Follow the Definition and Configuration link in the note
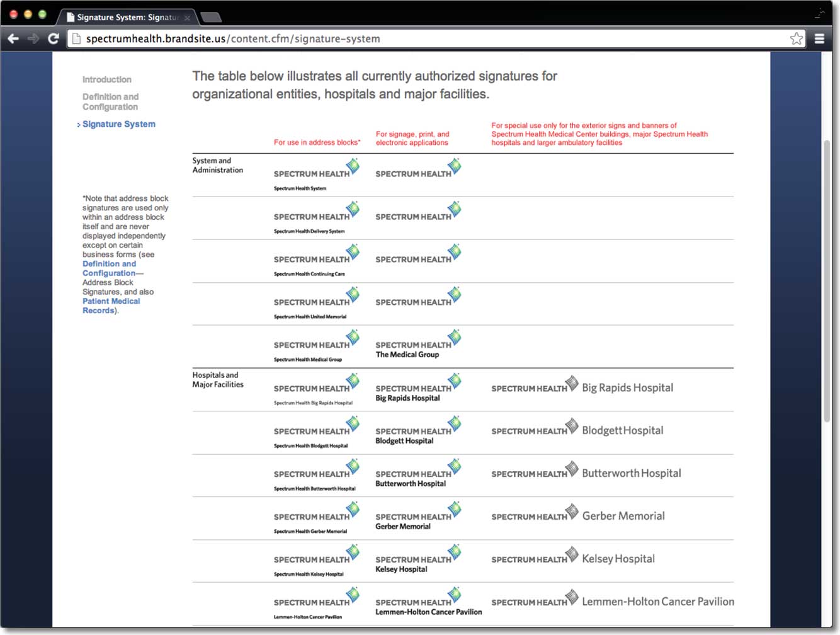The image size is (840, 635). coord(110,268)
